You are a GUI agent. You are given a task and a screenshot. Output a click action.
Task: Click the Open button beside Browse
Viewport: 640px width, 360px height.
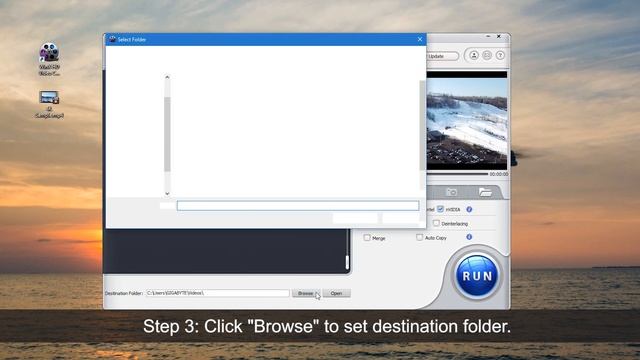coord(336,293)
